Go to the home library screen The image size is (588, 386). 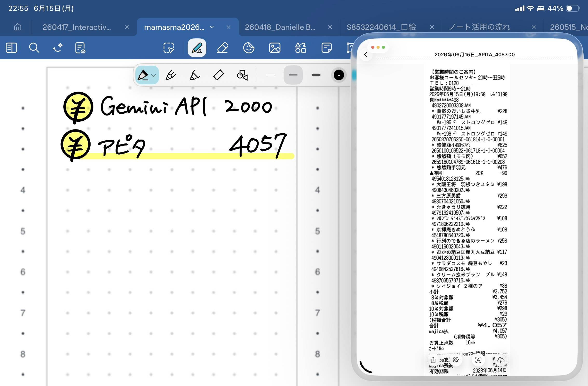pyautogui.click(x=18, y=27)
